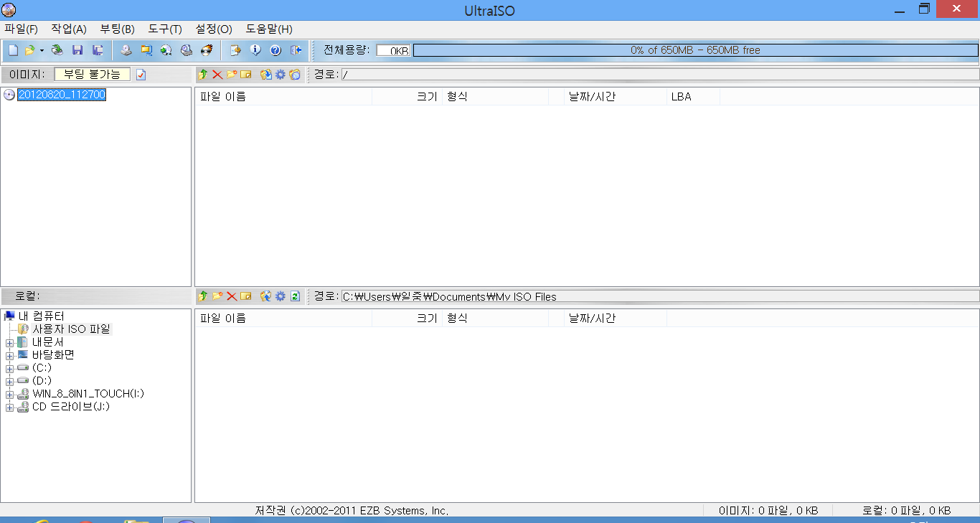Click the Open CD/DVD icon
The height and width of the screenshot is (523, 980).
pos(57,50)
